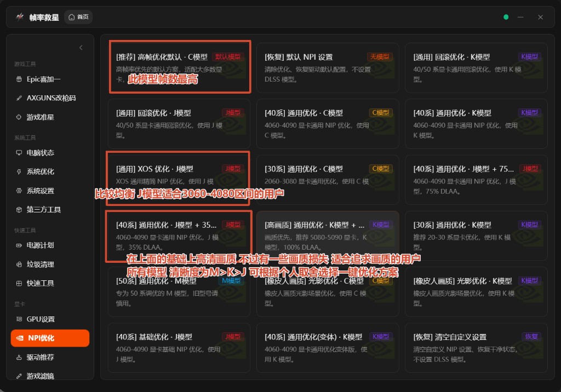Open the Epic喜加一 icon in sidebar
The height and width of the screenshot is (392, 561).
pyautogui.click(x=19, y=79)
